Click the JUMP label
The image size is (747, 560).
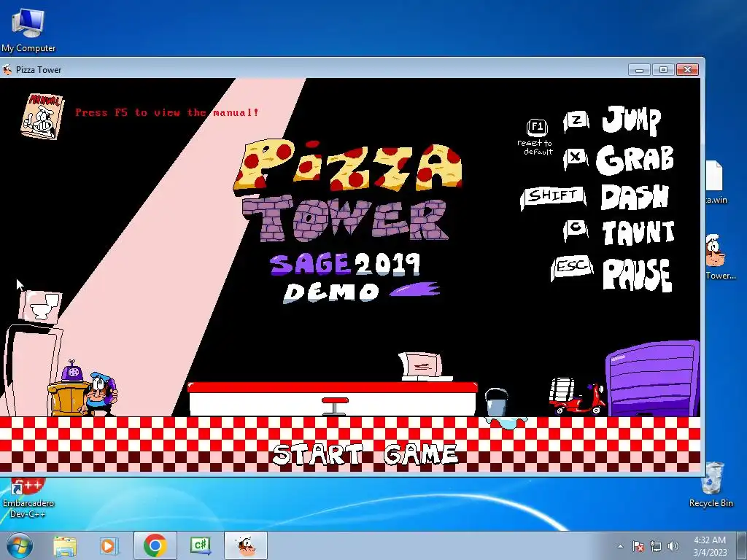(x=632, y=120)
